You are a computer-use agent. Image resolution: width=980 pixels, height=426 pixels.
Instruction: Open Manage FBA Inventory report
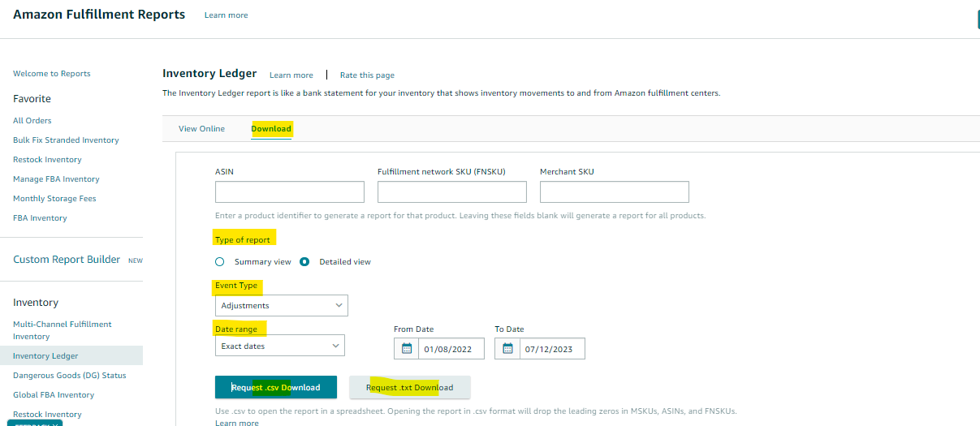point(56,179)
